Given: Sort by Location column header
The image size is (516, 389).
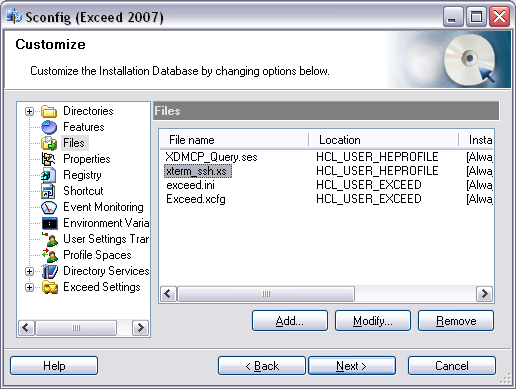Looking at the screenshot, I should [383, 140].
